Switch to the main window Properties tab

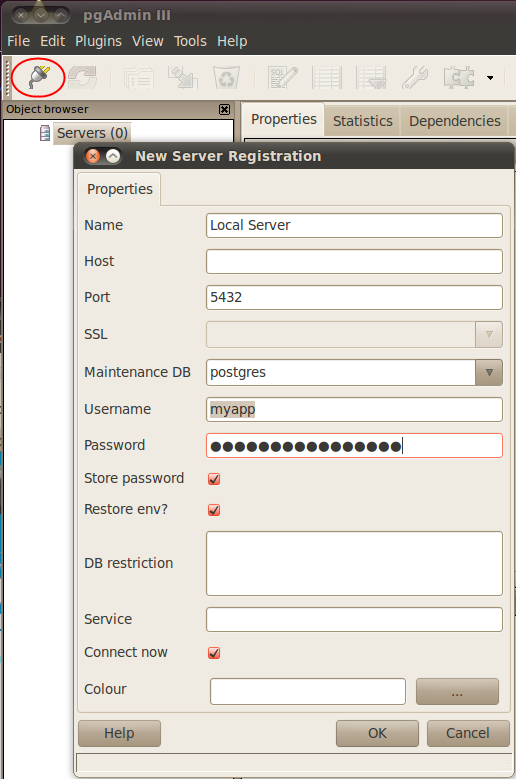(x=284, y=119)
